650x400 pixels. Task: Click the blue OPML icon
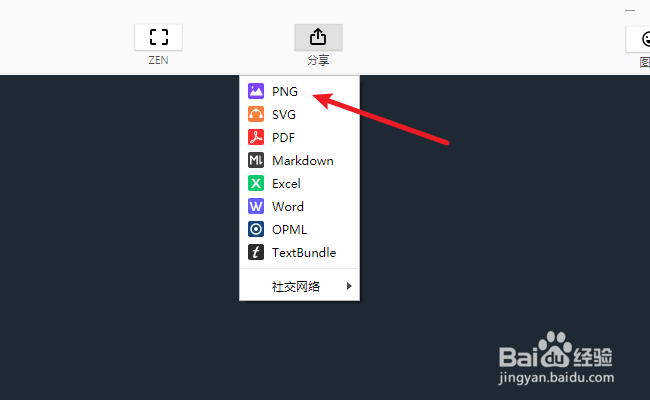(x=256, y=229)
